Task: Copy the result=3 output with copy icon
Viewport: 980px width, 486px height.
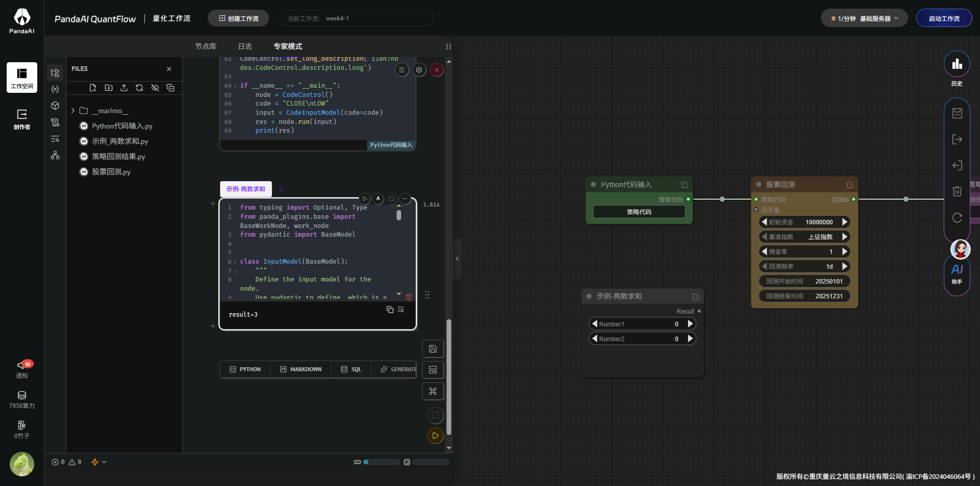Action: coord(390,310)
